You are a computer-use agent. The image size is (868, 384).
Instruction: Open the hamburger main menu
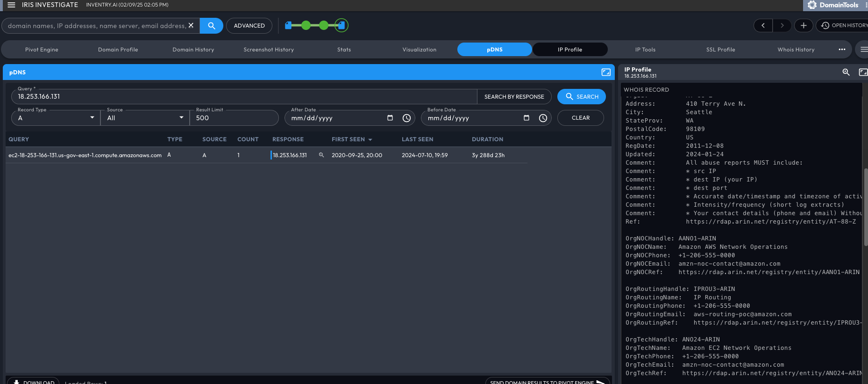(x=11, y=5)
